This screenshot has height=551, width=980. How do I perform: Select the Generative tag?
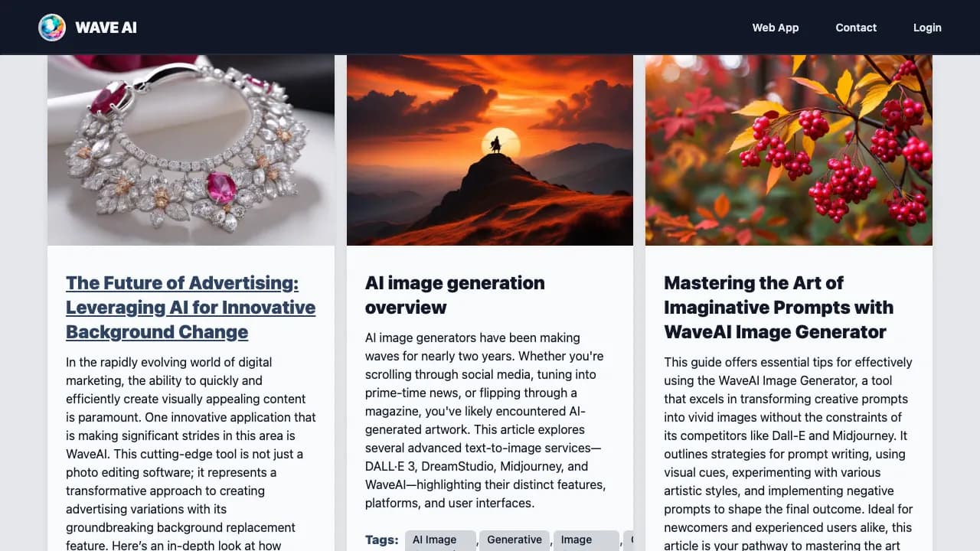click(x=514, y=541)
